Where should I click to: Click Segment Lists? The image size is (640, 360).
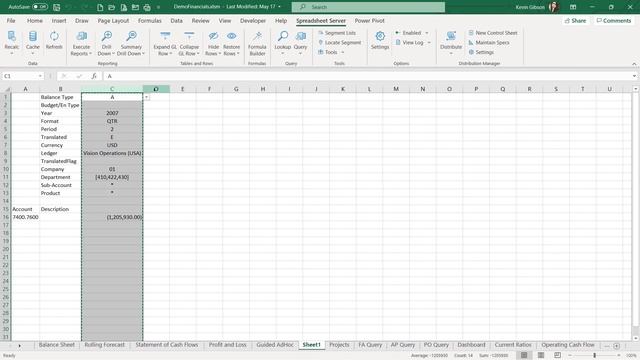point(337,33)
